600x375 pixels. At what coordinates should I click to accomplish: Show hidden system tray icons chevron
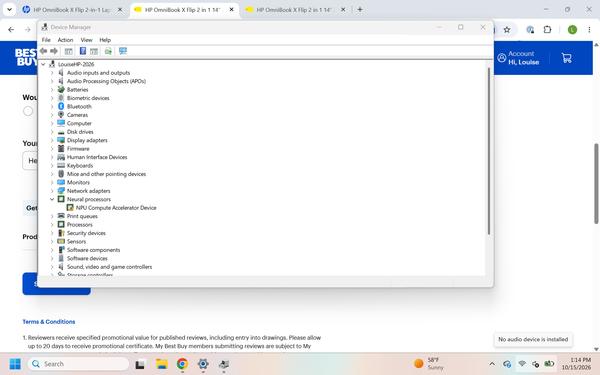click(x=492, y=364)
